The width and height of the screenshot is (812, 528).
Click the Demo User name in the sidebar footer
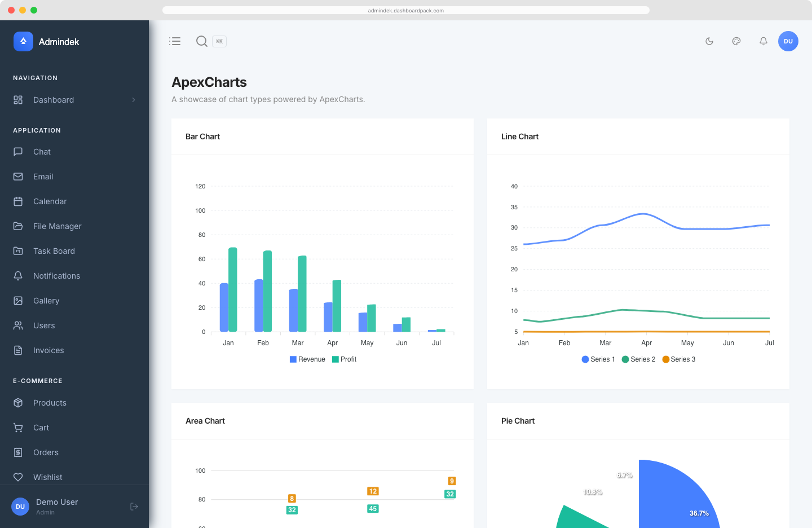click(x=57, y=502)
